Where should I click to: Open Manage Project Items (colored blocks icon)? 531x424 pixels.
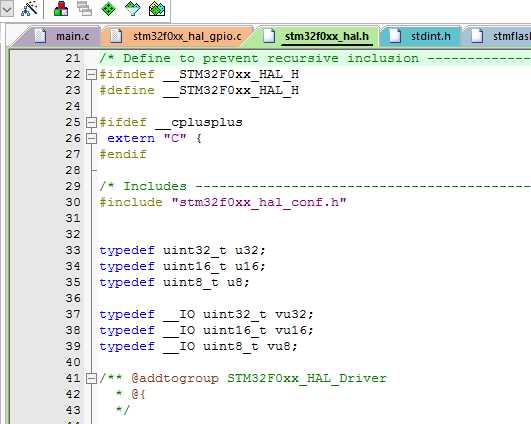point(61,8)
